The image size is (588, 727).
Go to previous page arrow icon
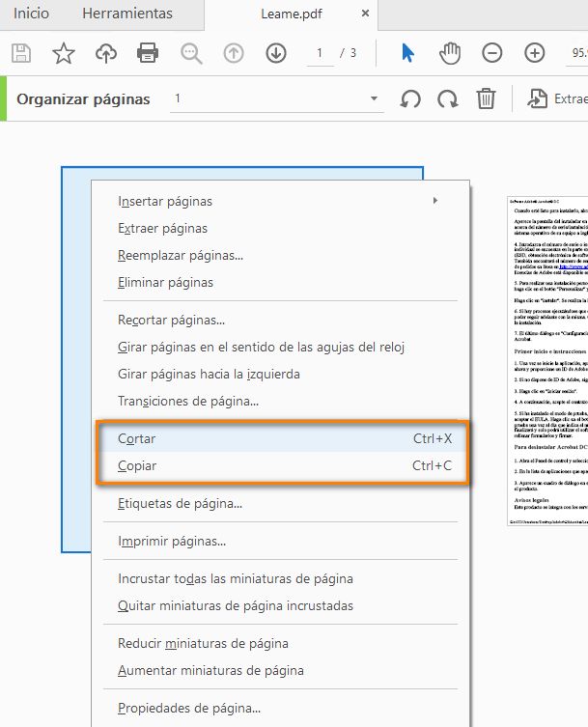(234, 53)
